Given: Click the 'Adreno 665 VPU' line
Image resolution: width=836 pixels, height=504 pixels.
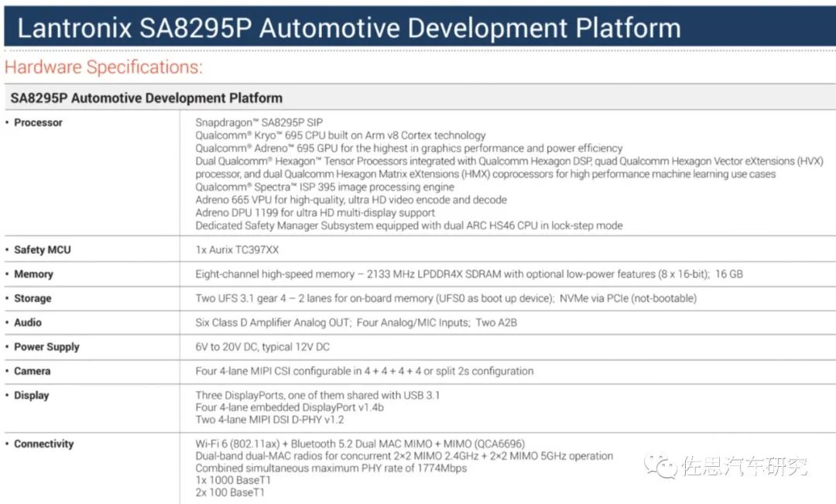Looking at the screenshot, I should click(351, 200).
